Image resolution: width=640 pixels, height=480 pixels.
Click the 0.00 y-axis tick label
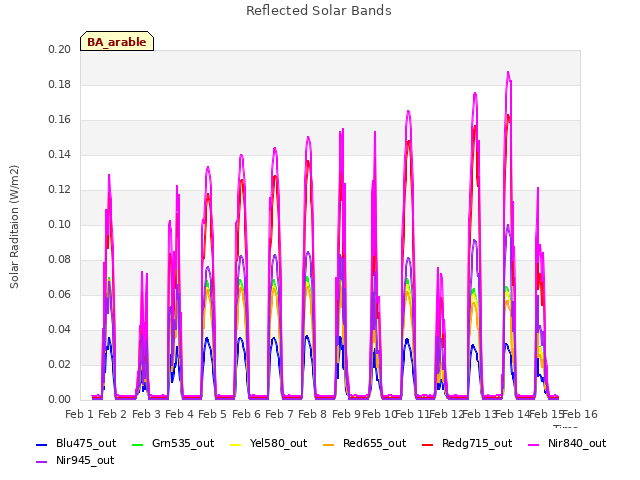point(60,400)
